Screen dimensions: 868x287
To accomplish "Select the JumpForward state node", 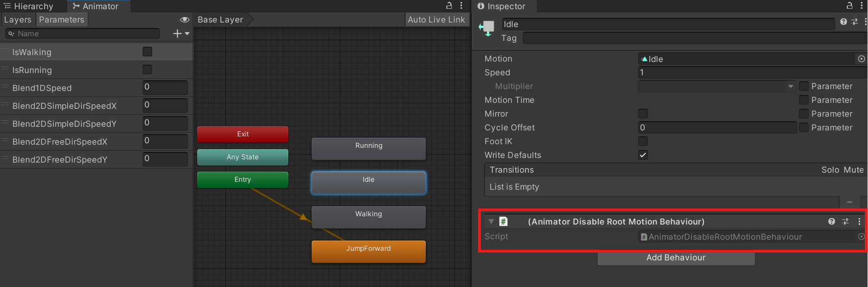I will pyautogui.click(x=368, y=251).
